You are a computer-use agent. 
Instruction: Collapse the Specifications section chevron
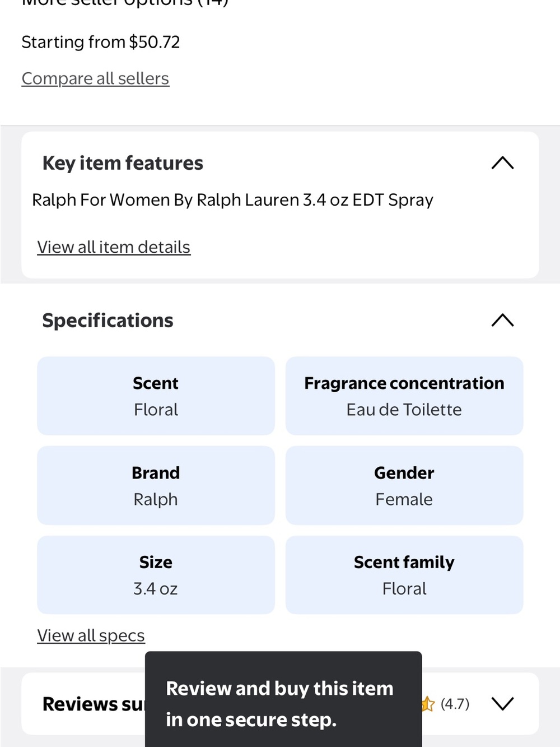502,320
